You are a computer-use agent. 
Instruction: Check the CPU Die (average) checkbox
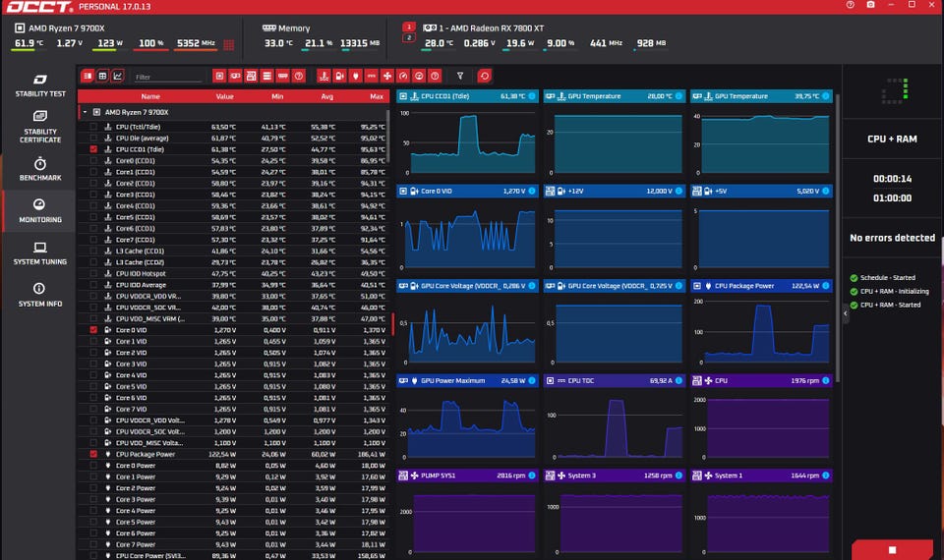[x=93, y=138]
